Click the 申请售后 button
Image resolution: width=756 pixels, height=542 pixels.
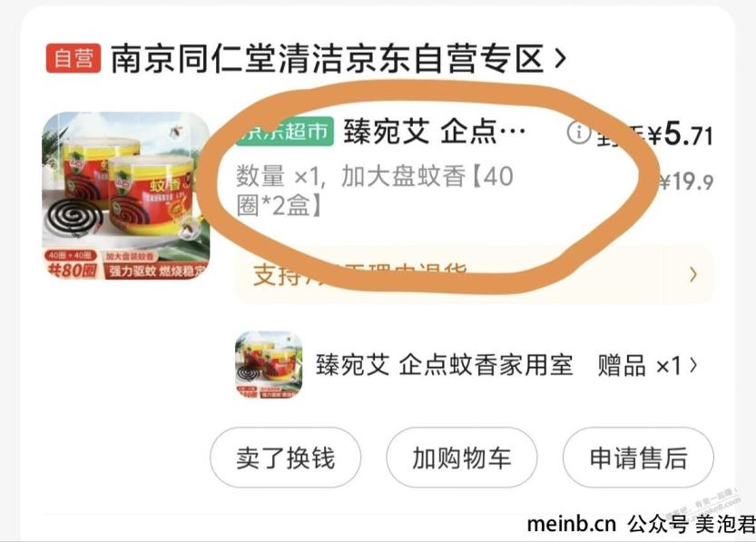click(x=638, y=458)
